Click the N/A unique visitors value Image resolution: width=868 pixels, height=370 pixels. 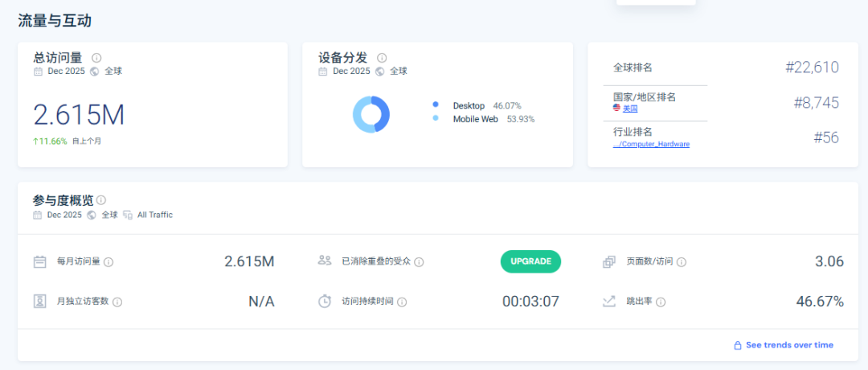click(261, 302)
